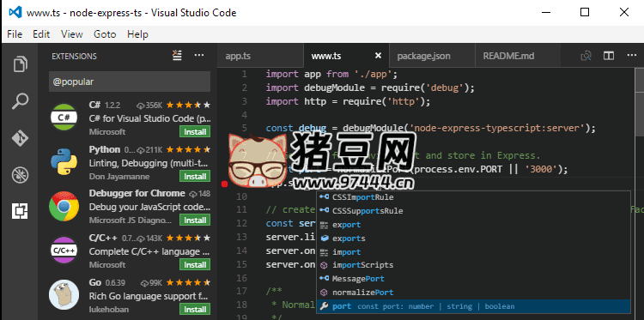The height and width of the screenshot is (320, 644).
Task: Select the exports suggestion
Action: tap(473, 238)
